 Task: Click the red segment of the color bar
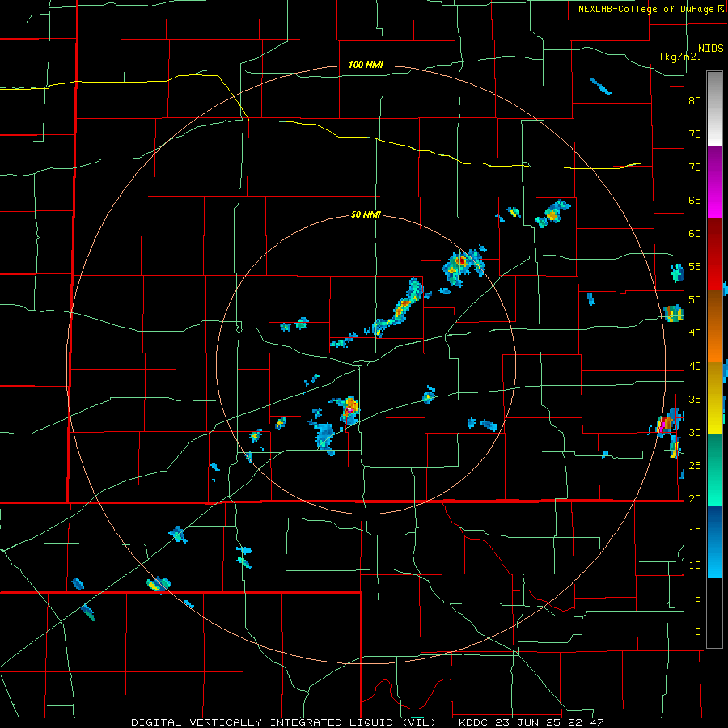pos(714,253)
